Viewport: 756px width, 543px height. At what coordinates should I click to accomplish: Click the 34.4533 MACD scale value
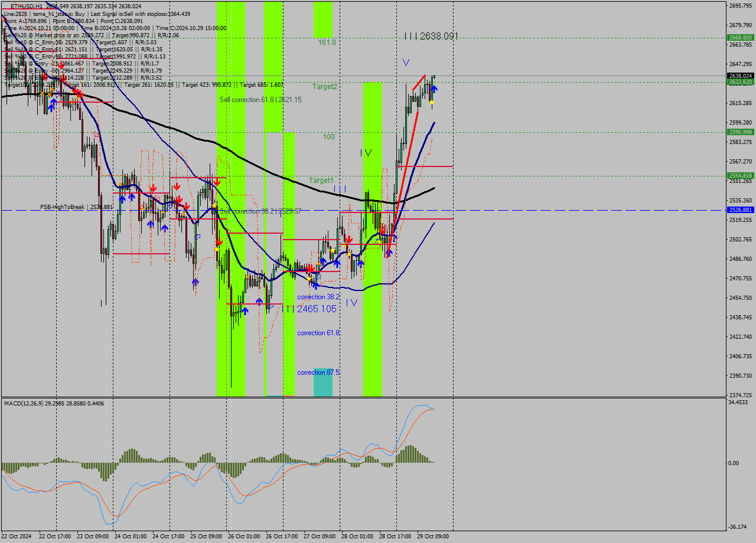point(738,403)
